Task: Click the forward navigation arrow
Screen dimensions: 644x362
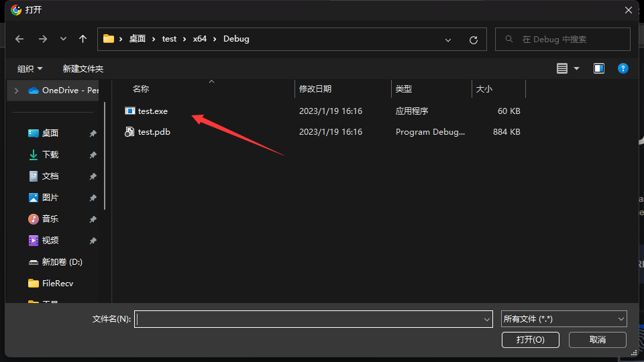Action: [x=43, y=39]
